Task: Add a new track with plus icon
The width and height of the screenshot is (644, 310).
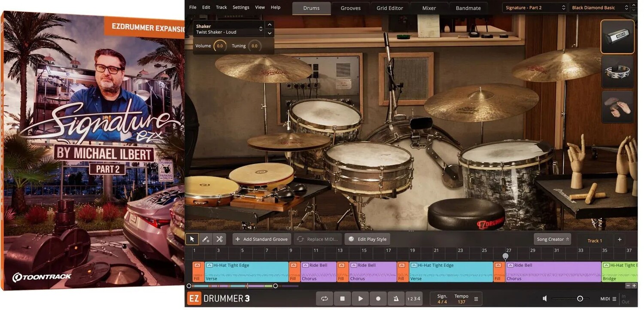Action: click(620, 240)
